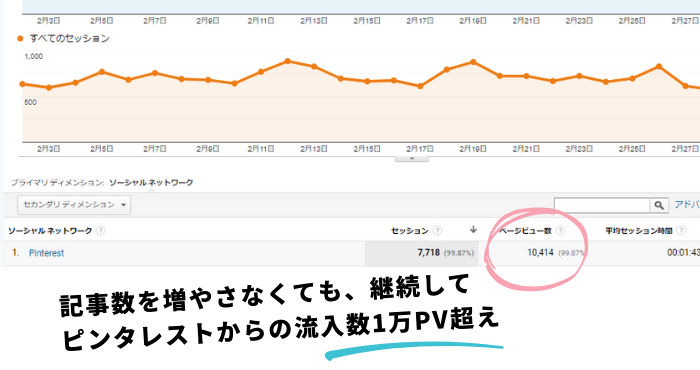Click the 10,414 pageviews value

(540, 253)
